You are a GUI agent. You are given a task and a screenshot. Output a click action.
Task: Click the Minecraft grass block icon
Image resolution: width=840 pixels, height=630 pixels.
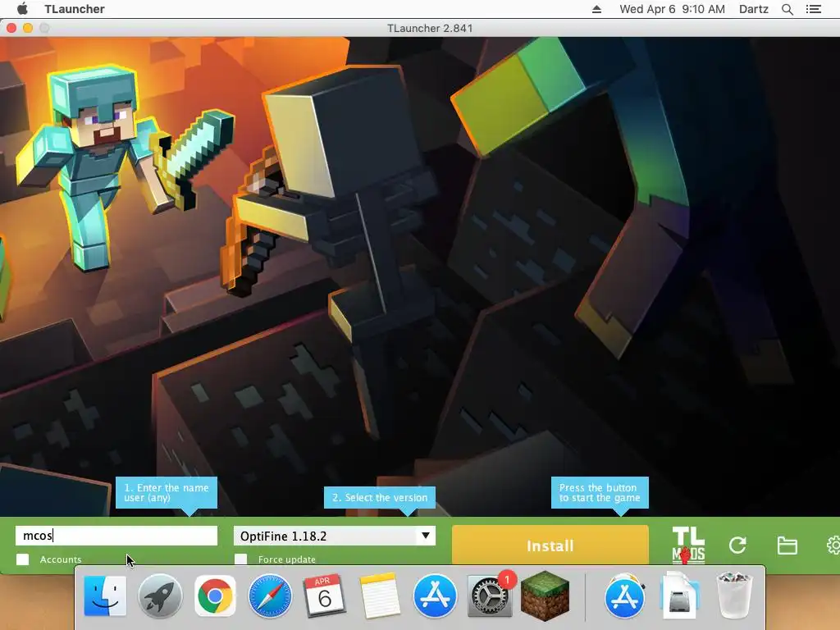(x=545, y=596)
